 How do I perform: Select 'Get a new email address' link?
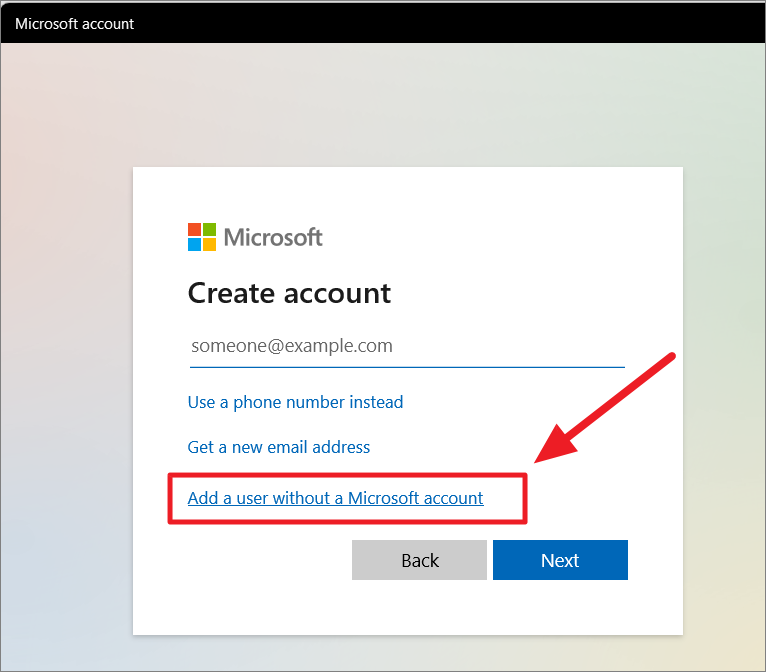pos(278,447)
